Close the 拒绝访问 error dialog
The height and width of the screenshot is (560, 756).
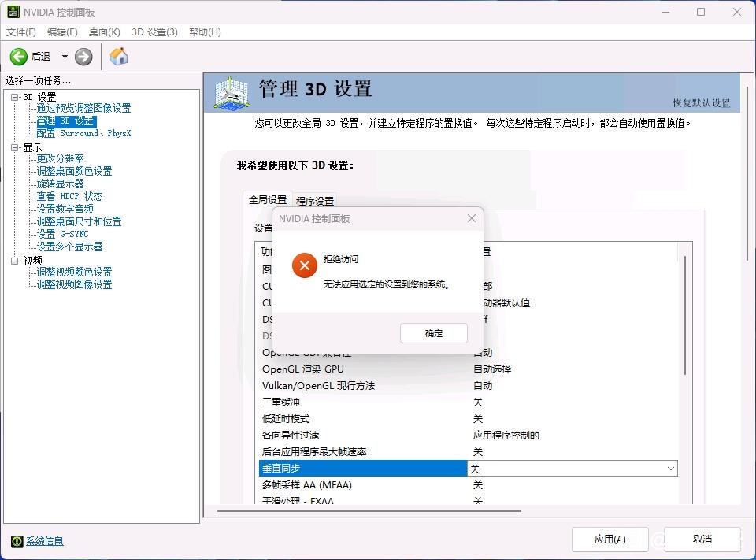(472, 218)
